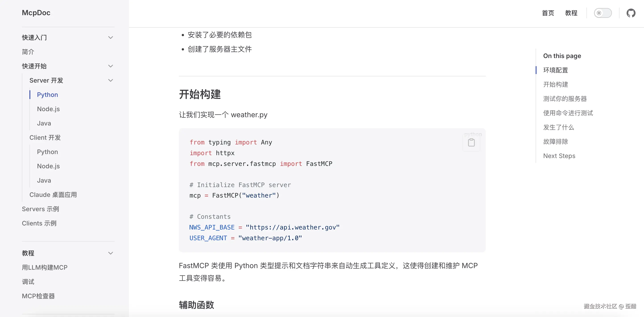Image resolution: width=644 pixels, height=317 pixels.
Task: Collapse the 快速开始 sidebar group
Action: coord(111,66)
